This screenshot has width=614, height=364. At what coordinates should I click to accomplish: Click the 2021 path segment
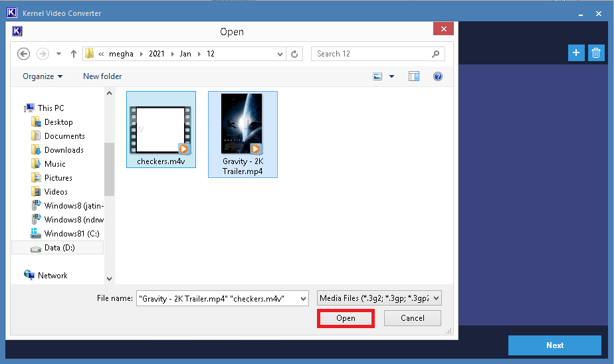pos(157,54)
